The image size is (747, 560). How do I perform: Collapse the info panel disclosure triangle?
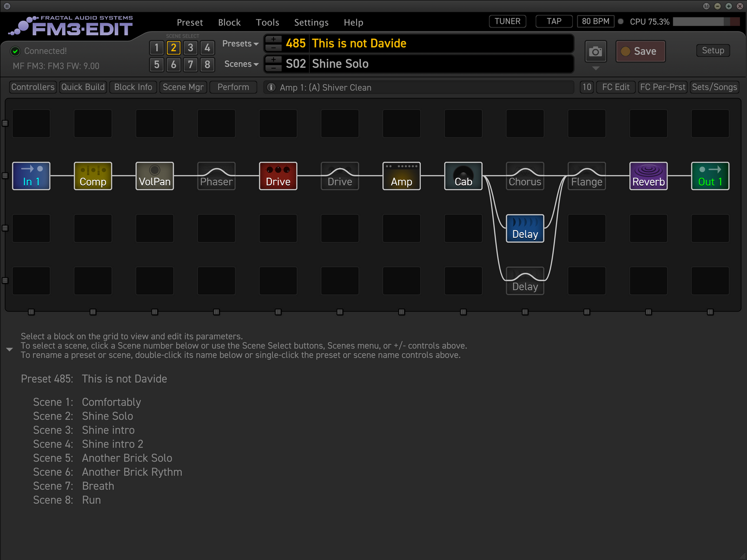click(x=9, y=350)
